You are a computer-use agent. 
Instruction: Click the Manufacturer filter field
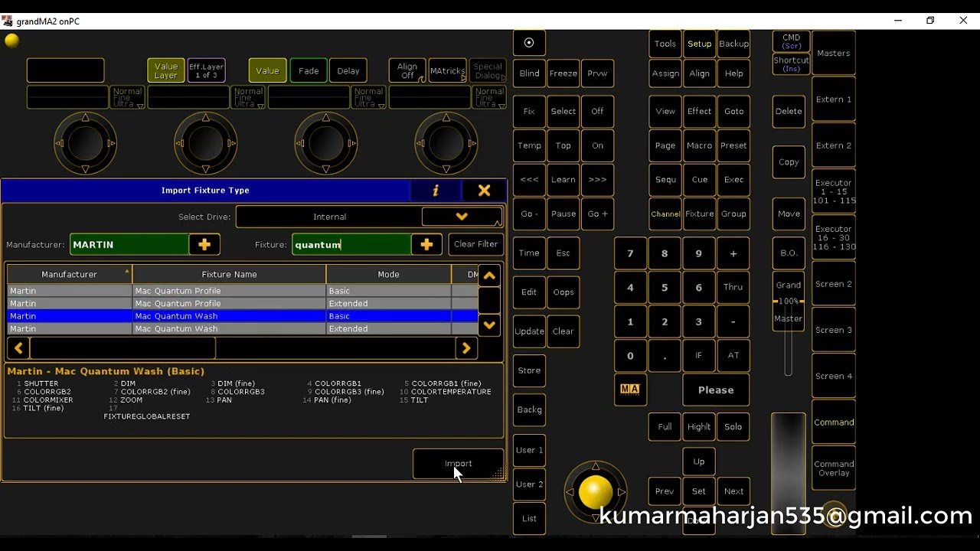(129, 244)
